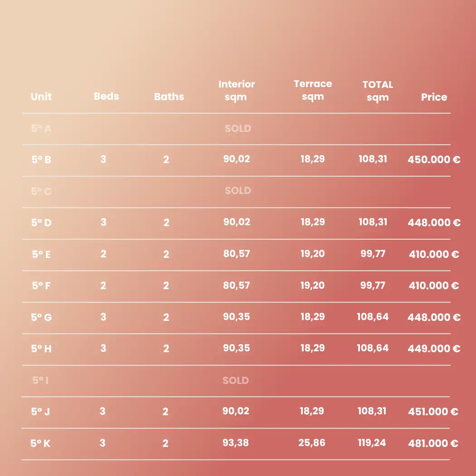Click the Unit column header
Screen dimensions: 476x476
coord(41,97)
